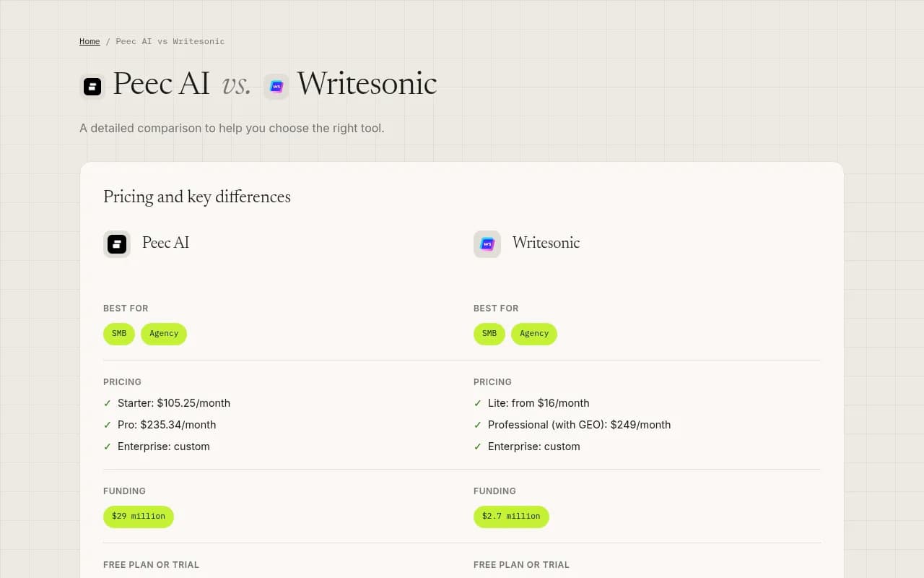Click the checkmark next to Peec AI Enterprise
Viewport: 924px width, 578px height.
pyautogui.click(x=108, y=447)
